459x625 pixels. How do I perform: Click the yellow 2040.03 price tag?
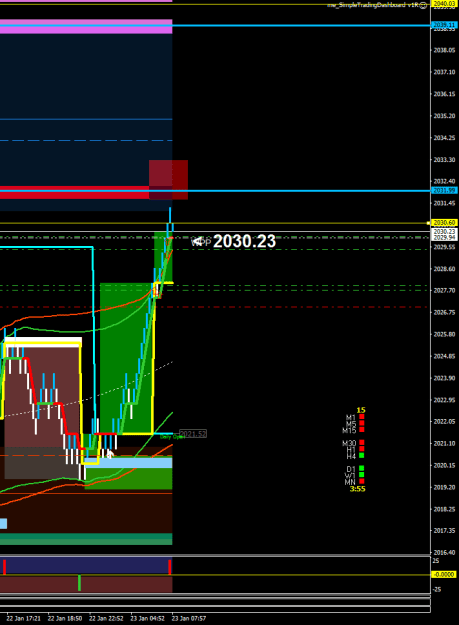444,4
